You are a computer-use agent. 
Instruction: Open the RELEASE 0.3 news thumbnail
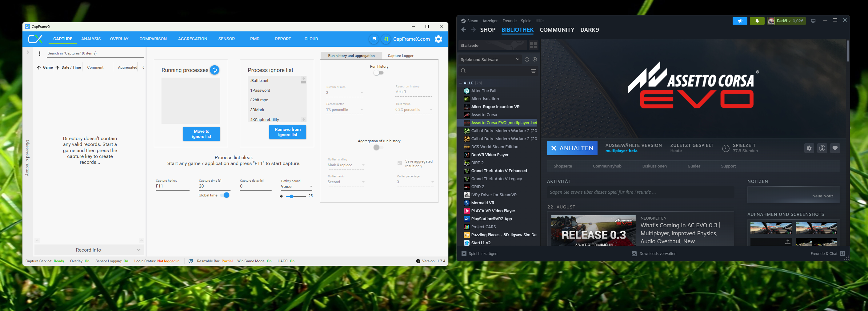click(594, 231)
